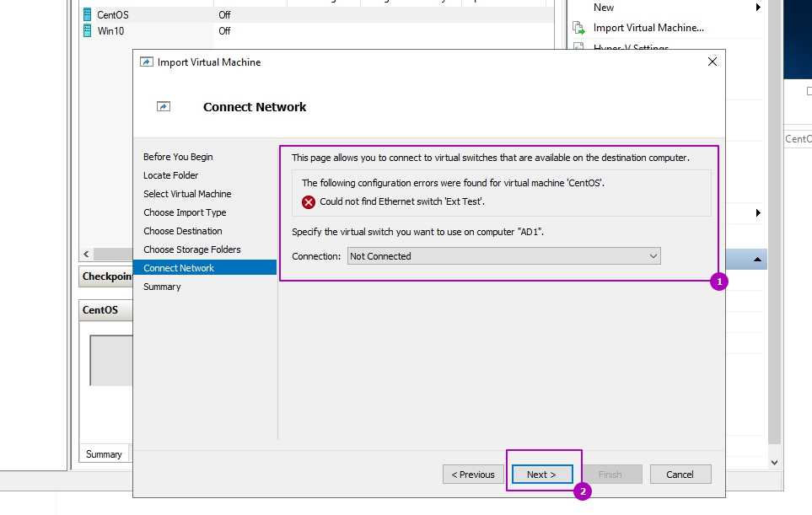
Task: Click the Import Virtual Machine action icon
Action: [578, 28]
